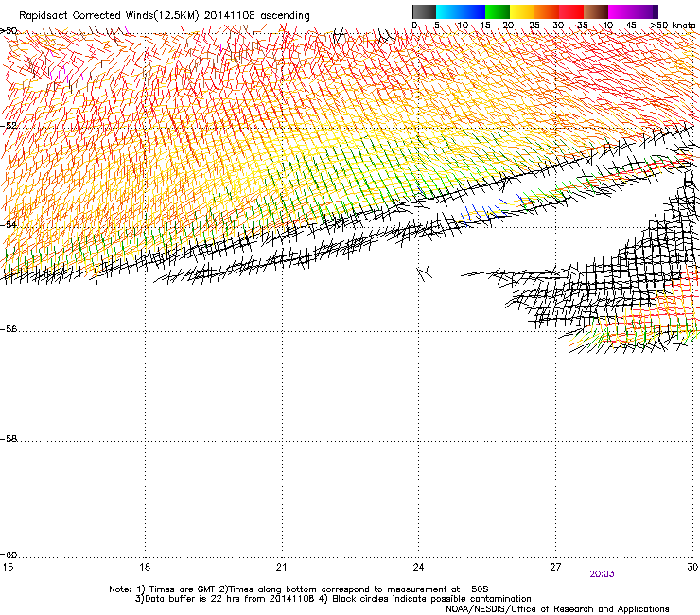This screenshot has width=700, height=615.
Task: Click latitude label -60 on left axis
Action: (9, 555)
